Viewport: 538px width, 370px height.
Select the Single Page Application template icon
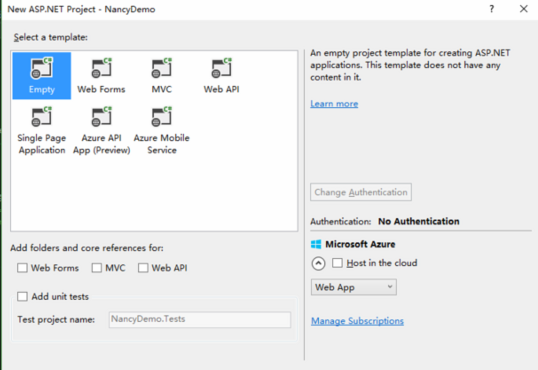[42, 117]
